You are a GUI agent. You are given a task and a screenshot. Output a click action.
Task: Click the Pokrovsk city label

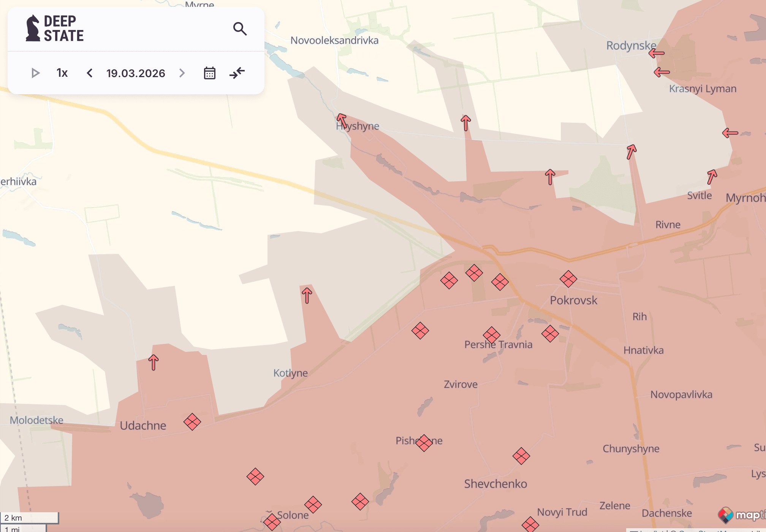(x=573, y=300)
